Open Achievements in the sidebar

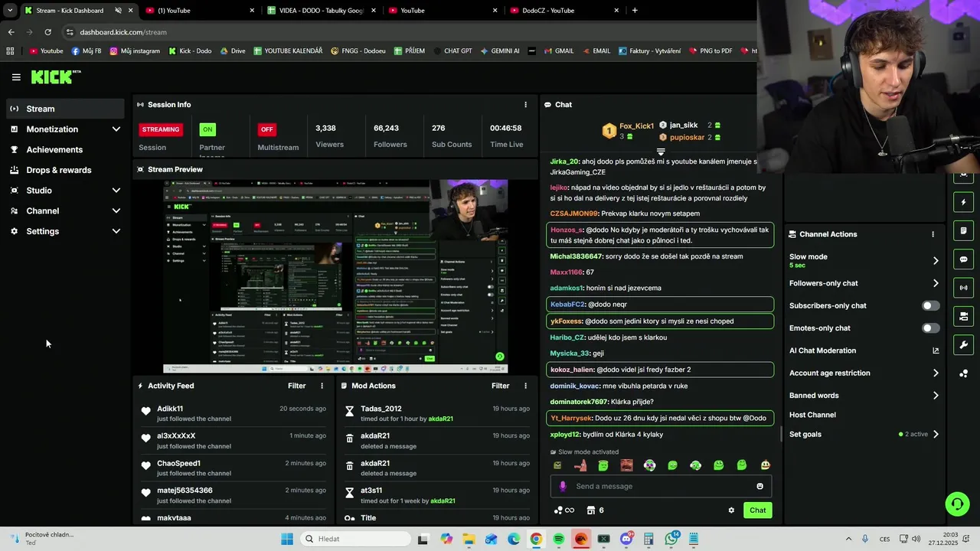66,150
